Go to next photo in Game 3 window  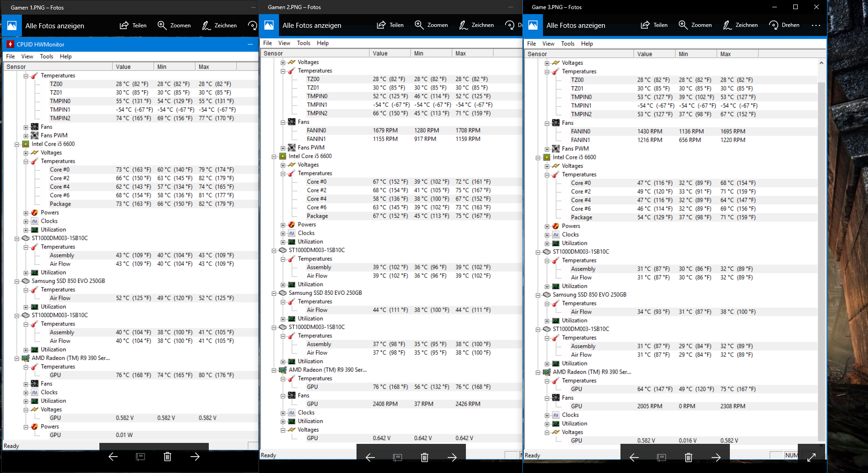716,458
